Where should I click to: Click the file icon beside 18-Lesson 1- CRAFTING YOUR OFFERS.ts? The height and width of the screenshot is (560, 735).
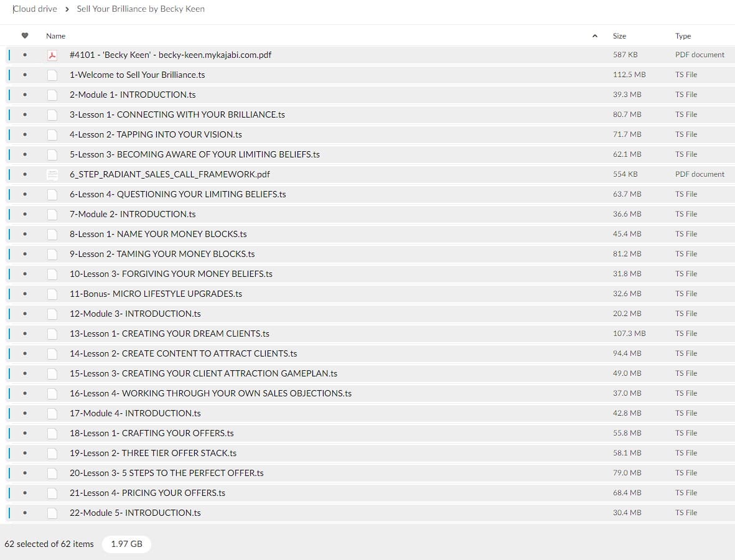point(52,433)
